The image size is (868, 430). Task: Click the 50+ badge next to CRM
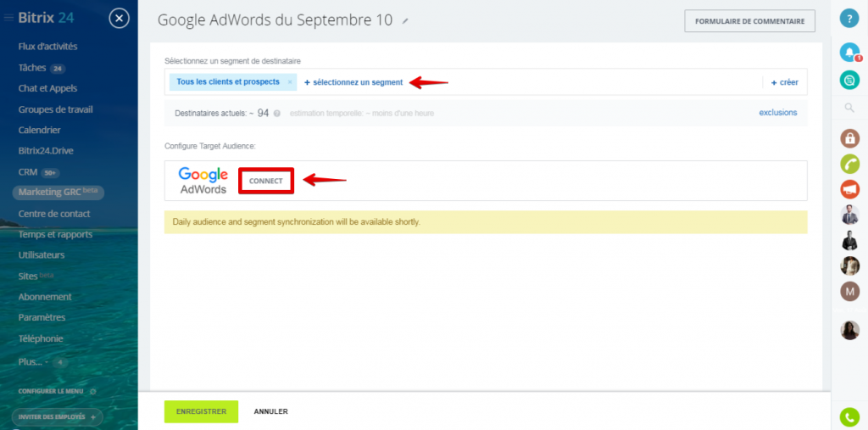50,173
